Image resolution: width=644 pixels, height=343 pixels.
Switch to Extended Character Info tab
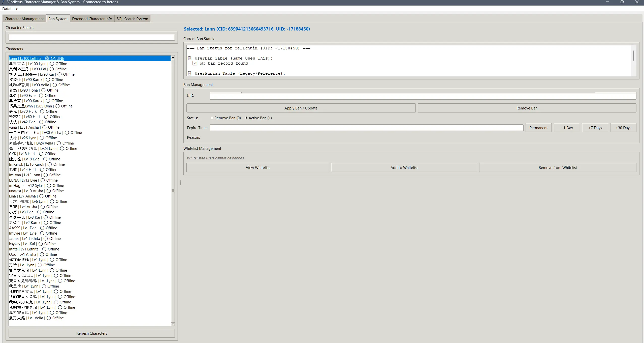(92, 19)
